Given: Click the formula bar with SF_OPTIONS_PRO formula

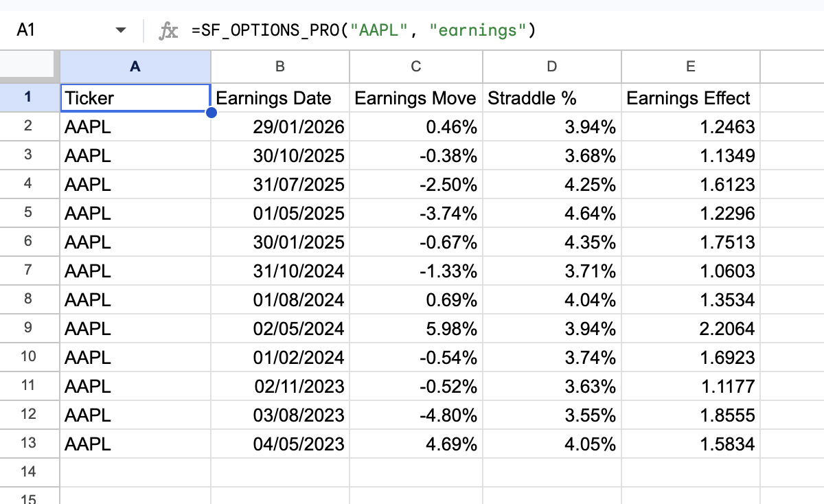Looking at the screenshot, I should (x=505, y=30).
